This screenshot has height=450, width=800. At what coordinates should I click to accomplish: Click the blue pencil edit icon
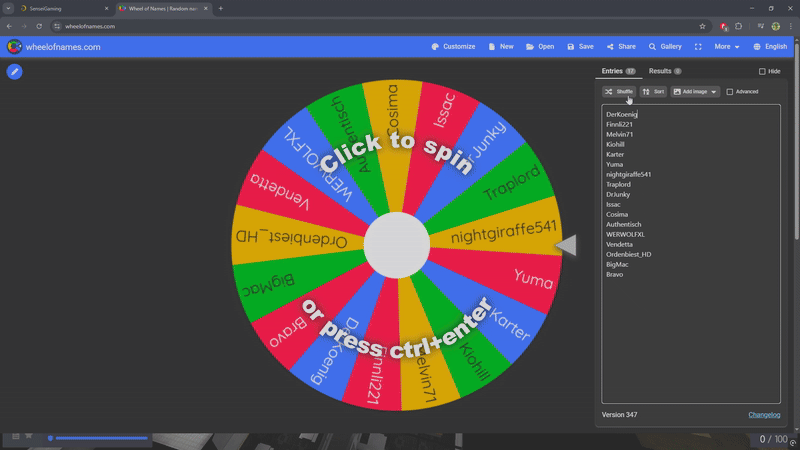(14, 72)
